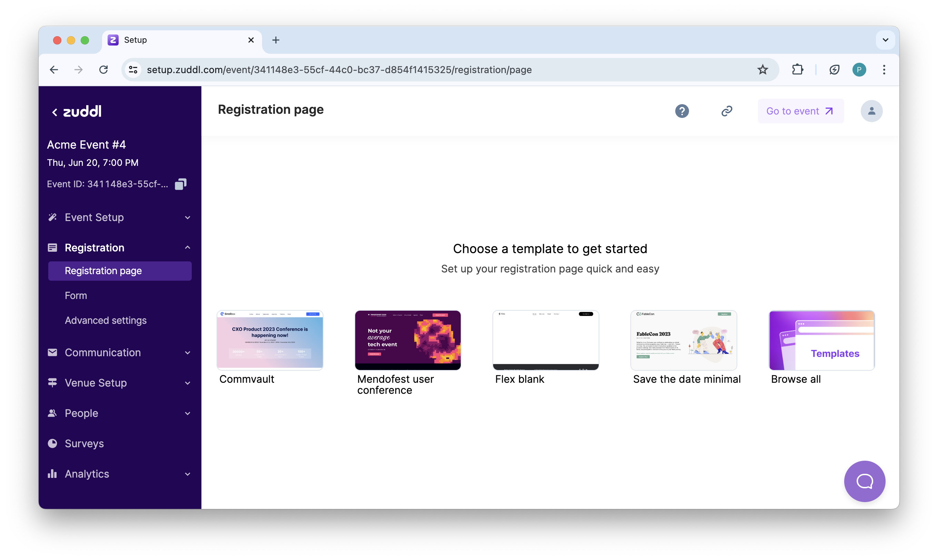
Task: Click the Analytics bar chart icon
Action: [52, 473]
